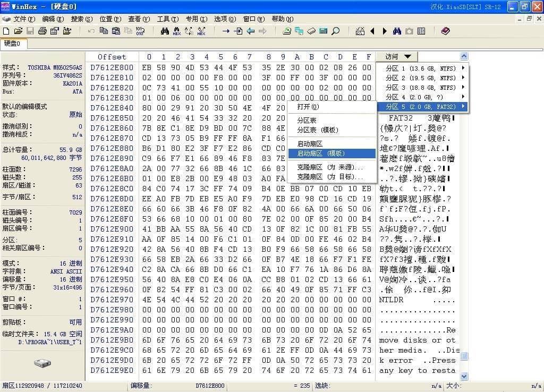Click the blue binoculars search icon on right
This screenshot has width=544, height=392.
397,31
